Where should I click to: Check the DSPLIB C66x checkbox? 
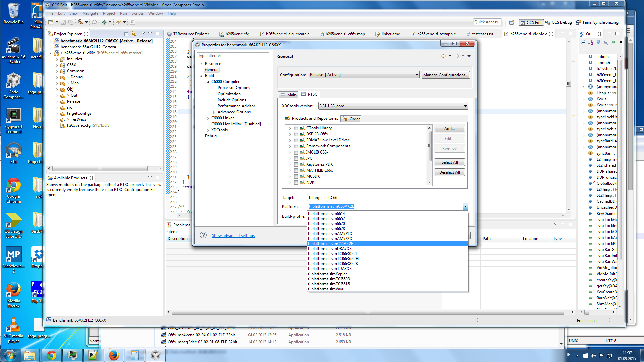296,134
